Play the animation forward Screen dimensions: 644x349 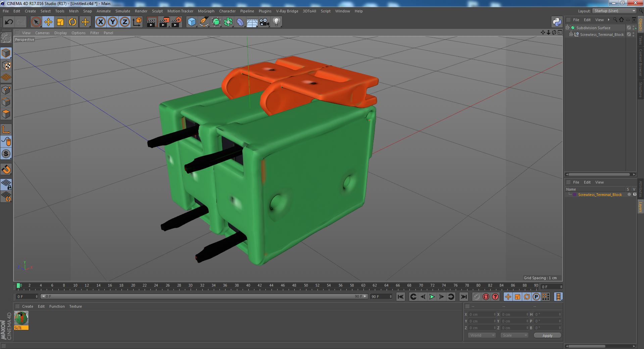[x=432, y=297]
